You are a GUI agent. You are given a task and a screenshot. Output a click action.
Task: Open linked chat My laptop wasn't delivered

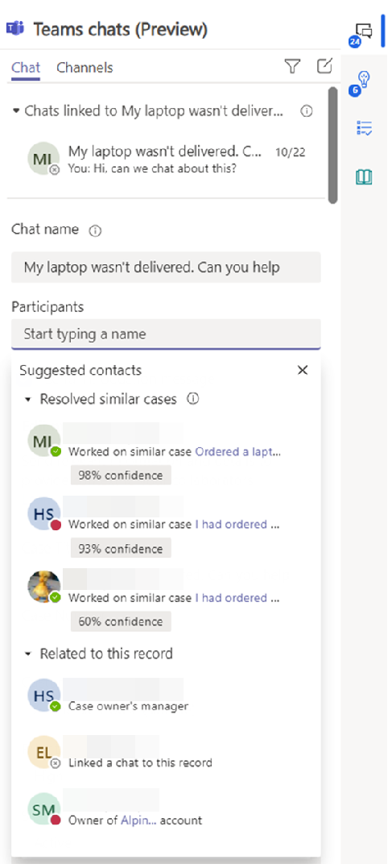(x=167, y=159)
